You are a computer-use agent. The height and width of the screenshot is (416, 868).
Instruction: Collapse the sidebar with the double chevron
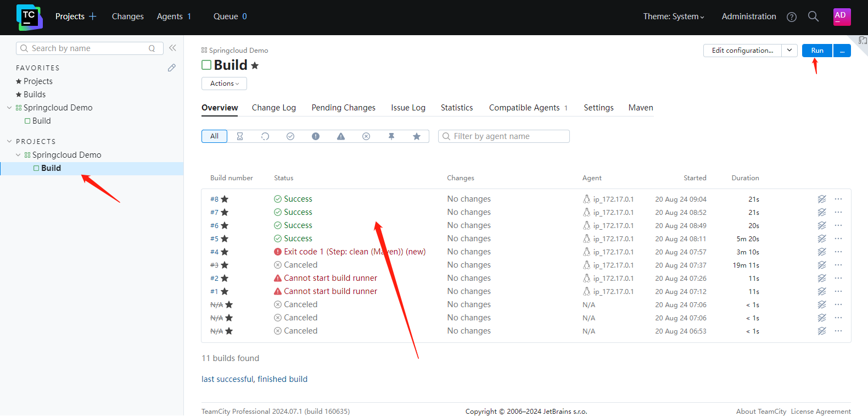click(172, 48)
